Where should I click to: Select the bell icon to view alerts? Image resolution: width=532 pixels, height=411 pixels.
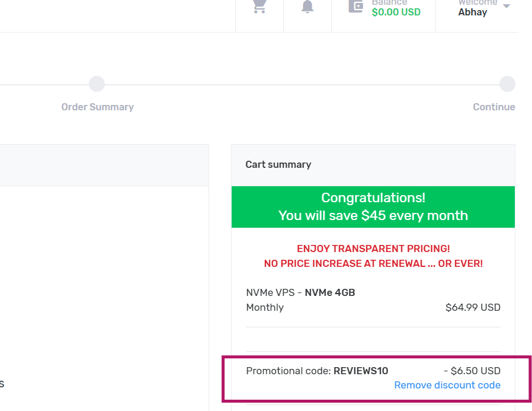coord(307,7)
